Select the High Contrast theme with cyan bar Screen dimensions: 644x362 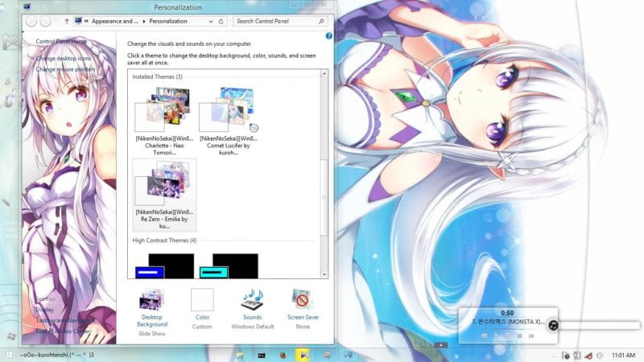pos(229,266)
